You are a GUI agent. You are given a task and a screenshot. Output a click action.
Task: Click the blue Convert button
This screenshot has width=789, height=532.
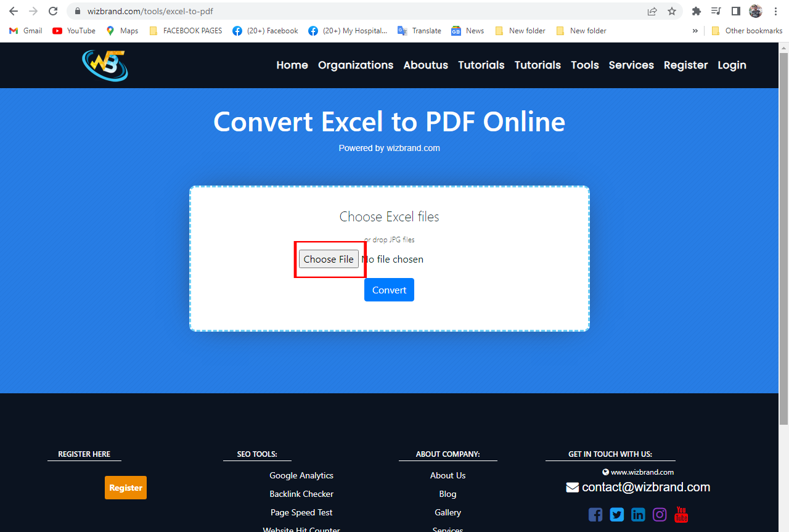(389, 290)
